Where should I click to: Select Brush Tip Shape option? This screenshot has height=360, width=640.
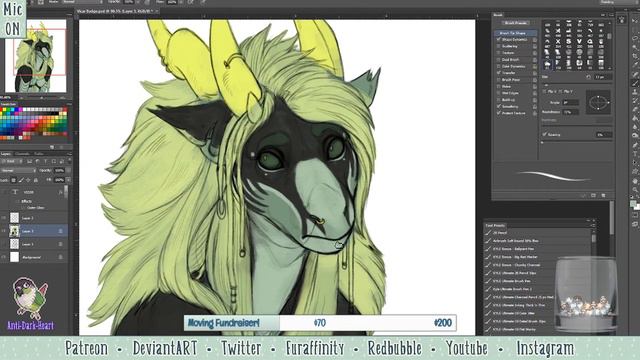pos(516,33)
